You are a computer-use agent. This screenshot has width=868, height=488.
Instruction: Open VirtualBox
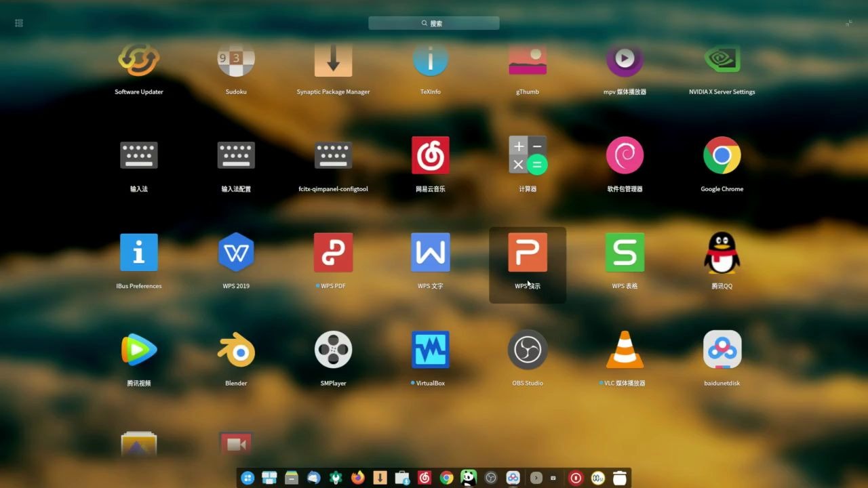[431, 350]
